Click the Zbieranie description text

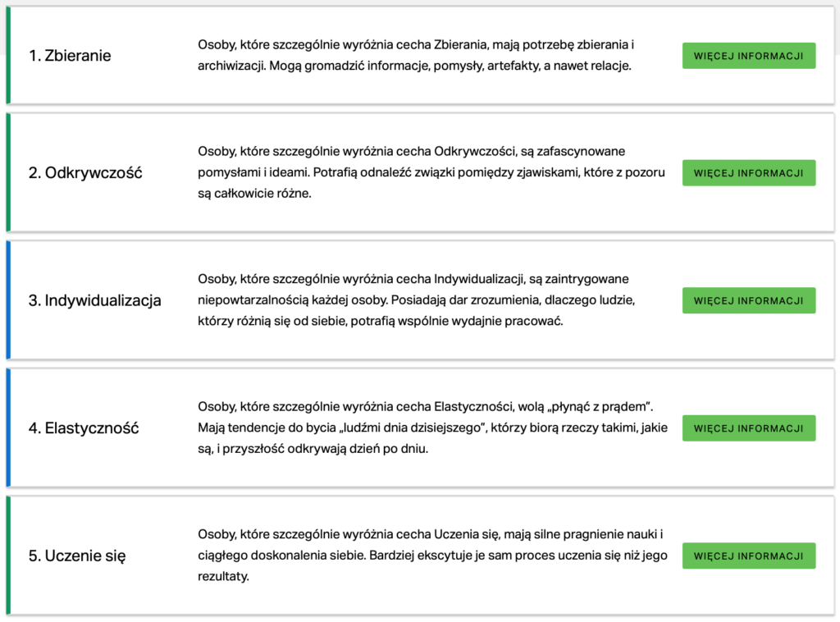coord(416,55)
